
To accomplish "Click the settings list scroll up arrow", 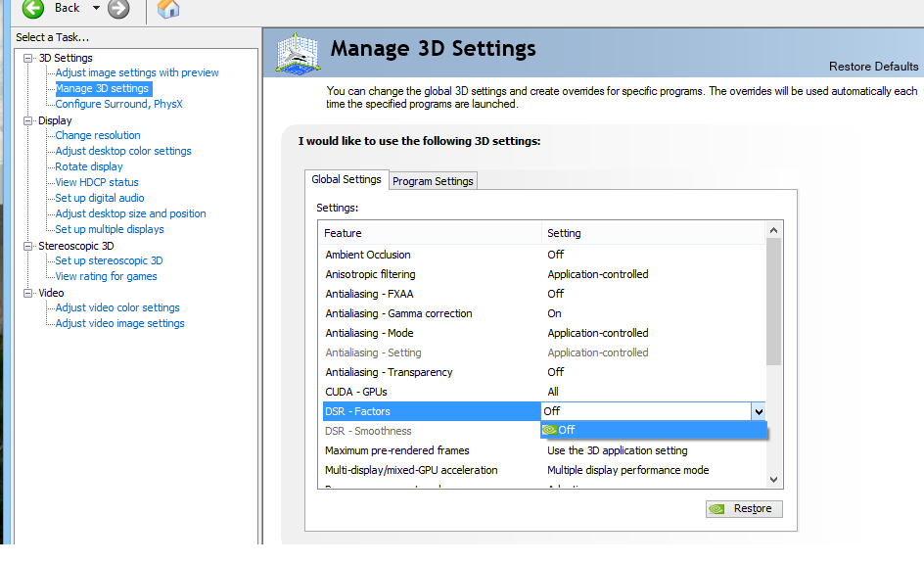I will tap(773, 230).
